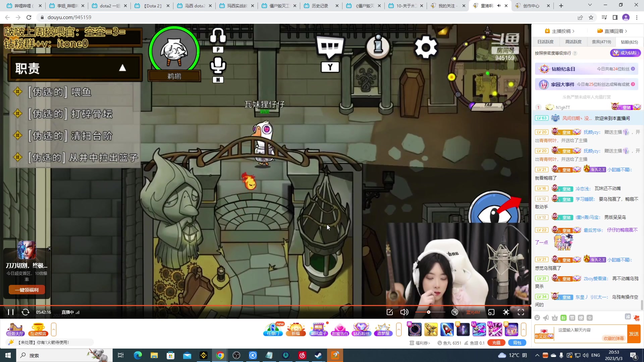644x362 pixels.
Task: Open the danmaku edit icon in player bar
Action: (390, 312)
